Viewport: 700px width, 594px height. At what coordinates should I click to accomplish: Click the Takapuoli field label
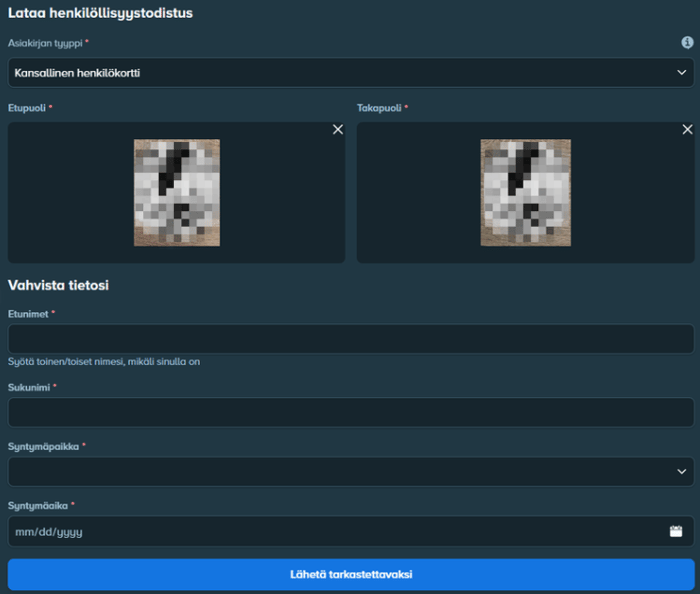pos(379,108)
